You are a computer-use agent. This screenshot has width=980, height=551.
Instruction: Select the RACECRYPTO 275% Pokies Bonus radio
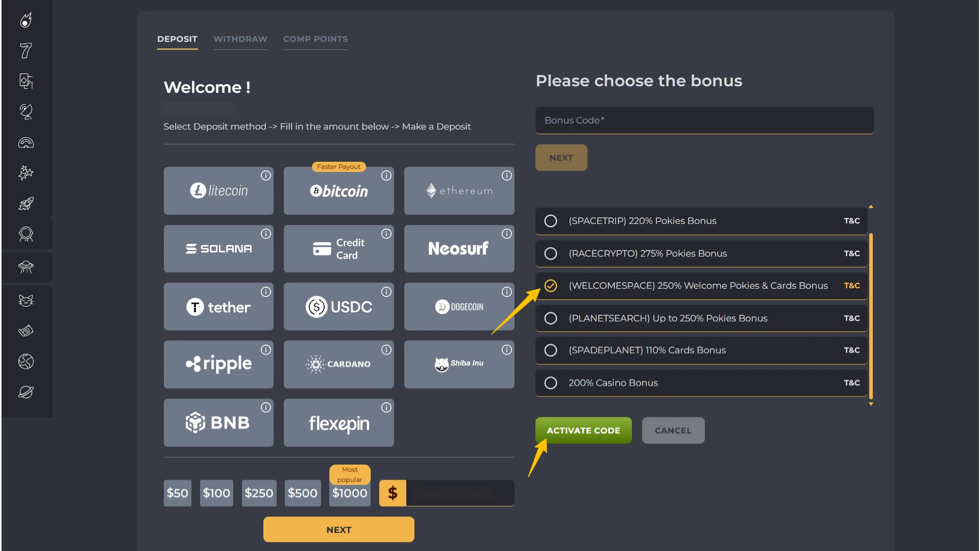pyautogui.click(x=550, y=254)
